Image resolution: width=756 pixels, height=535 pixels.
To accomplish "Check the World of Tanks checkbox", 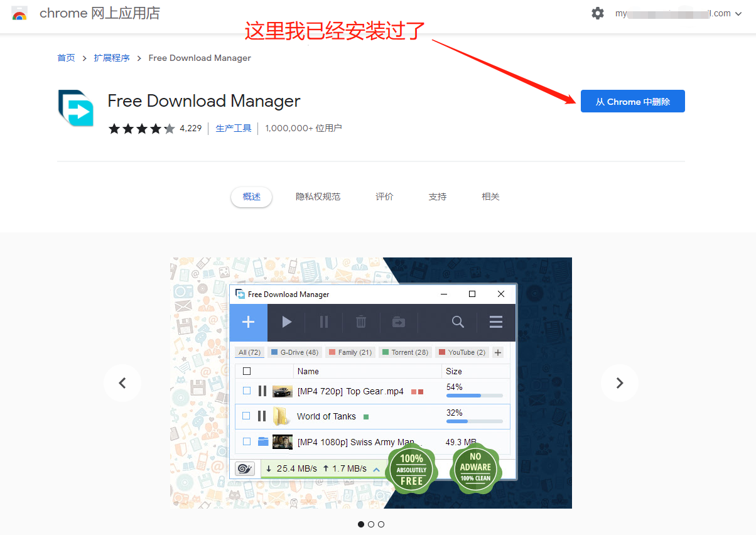I will pos(246,416).
